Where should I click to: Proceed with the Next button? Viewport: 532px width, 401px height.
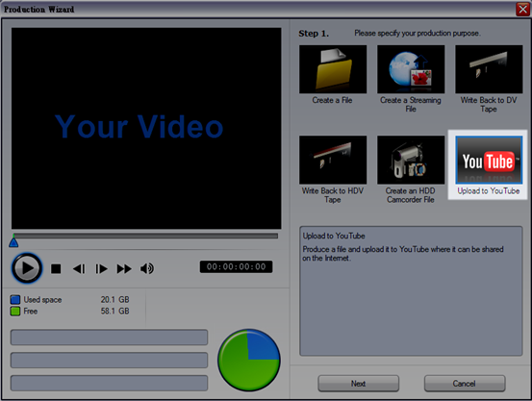tap(358, 384)
